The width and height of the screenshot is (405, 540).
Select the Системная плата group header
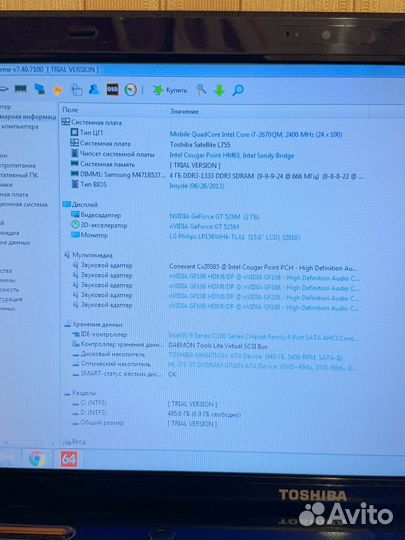point(92,122)
